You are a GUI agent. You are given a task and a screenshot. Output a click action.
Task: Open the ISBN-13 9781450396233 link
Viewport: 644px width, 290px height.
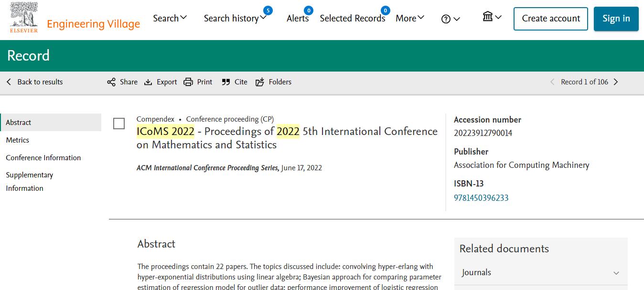[481, 198]
